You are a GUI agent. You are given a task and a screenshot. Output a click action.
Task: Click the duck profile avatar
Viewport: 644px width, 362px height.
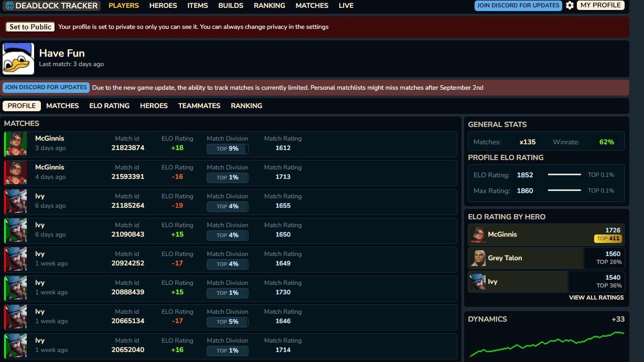[x=18, y=59]
